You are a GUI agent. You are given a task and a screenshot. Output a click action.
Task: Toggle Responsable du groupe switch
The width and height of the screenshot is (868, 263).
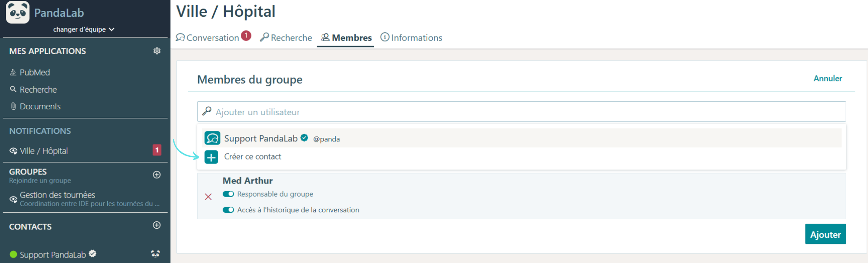click(228, 194)
